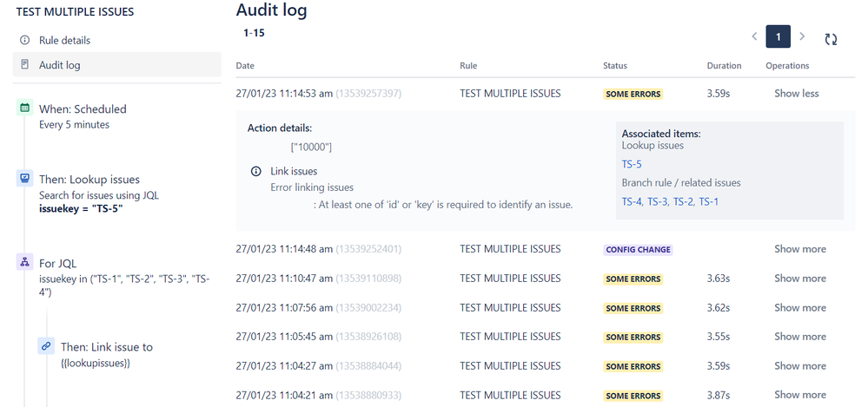
Task: Click the CONFIG CHANGE status badge
Action: click(x=638, y=249)
